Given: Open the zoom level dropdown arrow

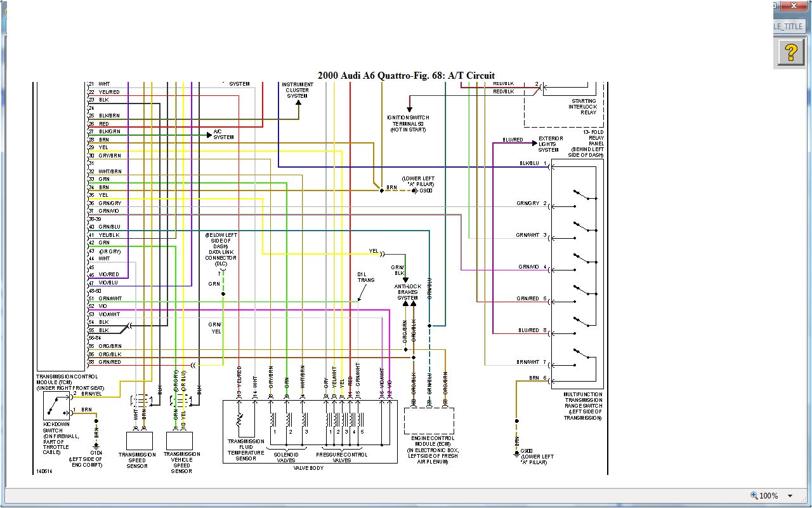Looking at the screenshot, I should click(x=790, y=496).
